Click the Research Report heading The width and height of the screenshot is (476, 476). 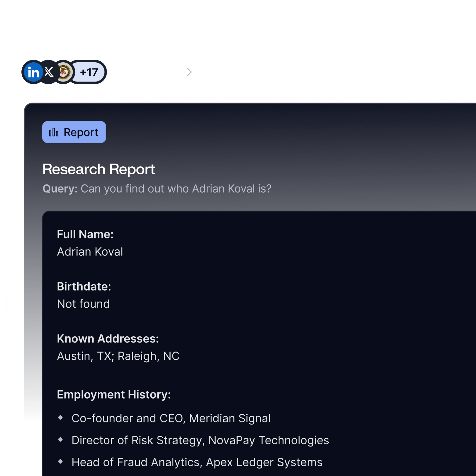[x=99, y=169]
